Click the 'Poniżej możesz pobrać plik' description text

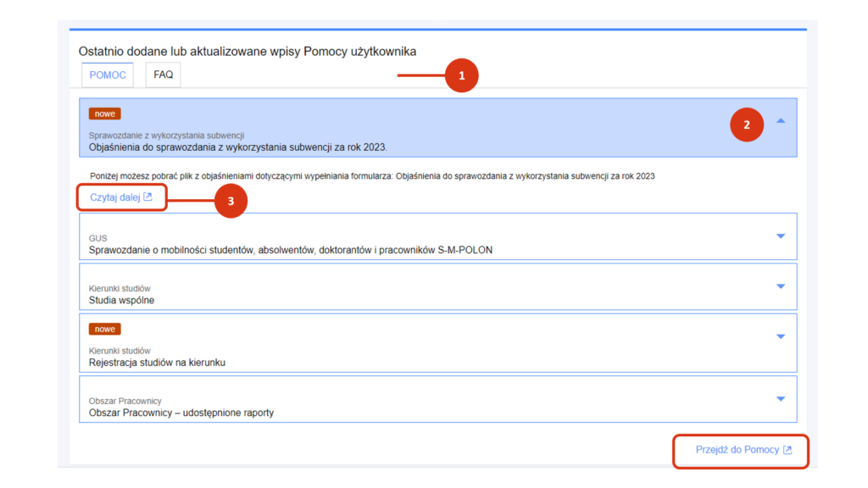(x=373, y=176)
